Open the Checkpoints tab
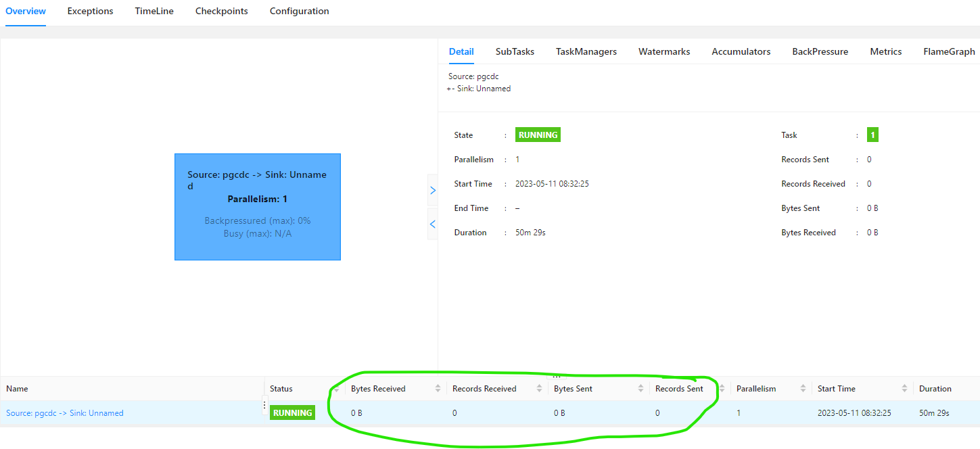Image resolution: width=980 pixels, height=449 pixels. (x=222, y=11)
